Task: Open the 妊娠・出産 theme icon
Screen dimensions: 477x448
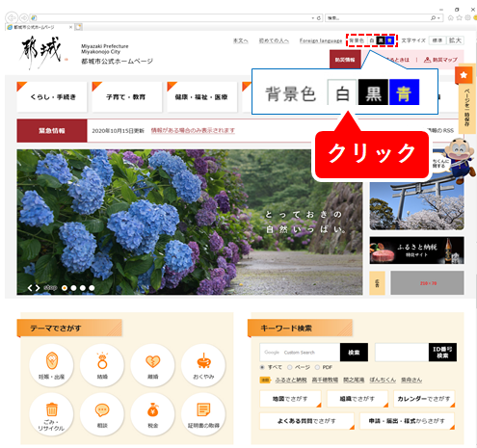Action: 51,365
